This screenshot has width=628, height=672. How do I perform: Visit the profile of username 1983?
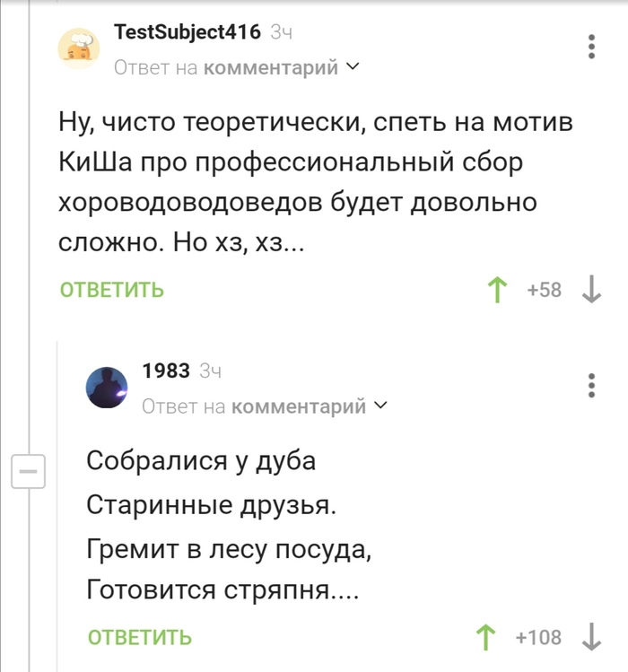[166, 371]
